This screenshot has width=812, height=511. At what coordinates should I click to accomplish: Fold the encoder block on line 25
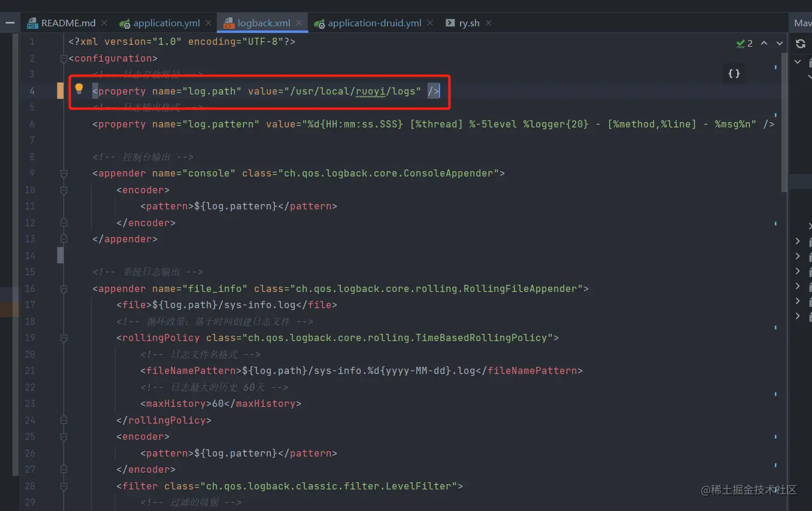tap(63, 437)
